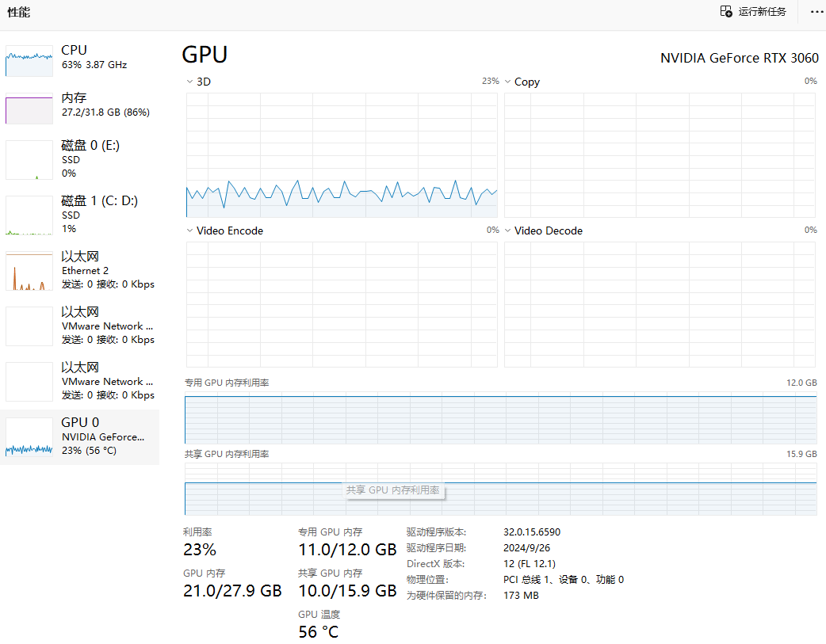Click the 3D utilization graph area
The height and width of the screenshot is (644, 826).
(x=342, y=154)
